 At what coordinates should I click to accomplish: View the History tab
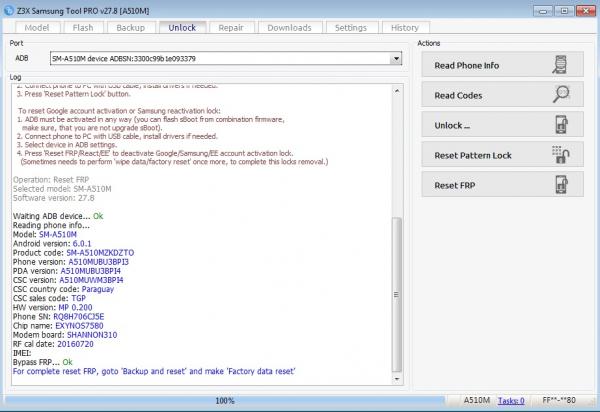[x=405, y=28]
